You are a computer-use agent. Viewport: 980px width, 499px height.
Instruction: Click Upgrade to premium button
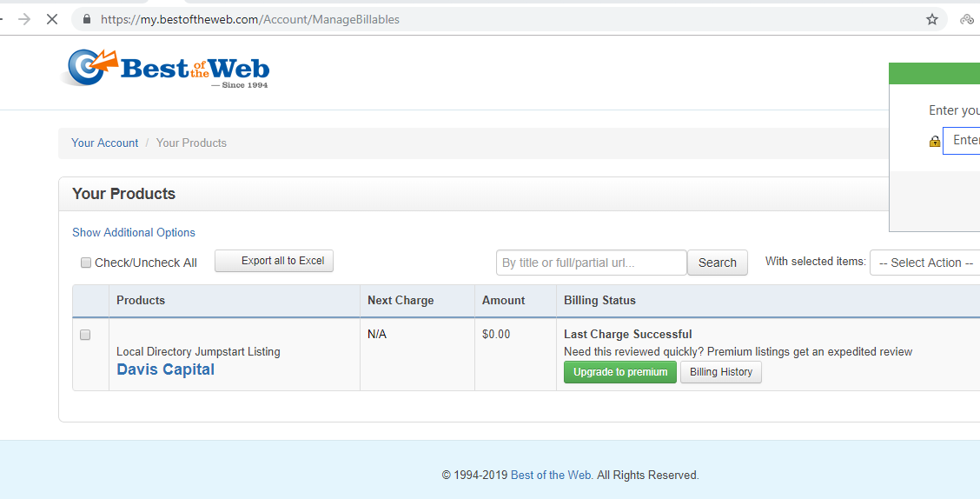point(620,372)
